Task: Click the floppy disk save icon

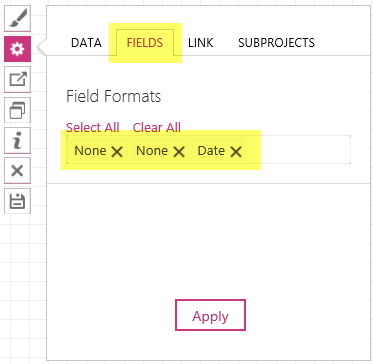Action: coord(17,201)
